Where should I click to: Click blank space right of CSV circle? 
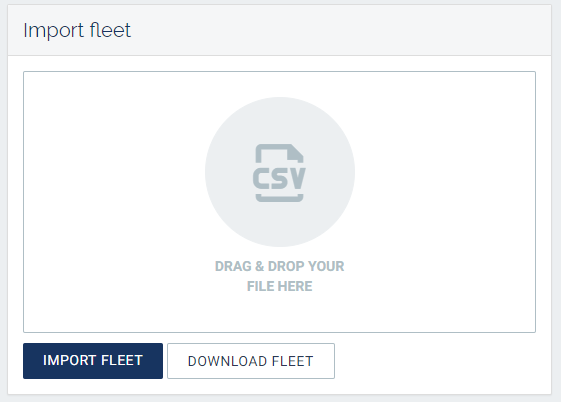point(445,172)
